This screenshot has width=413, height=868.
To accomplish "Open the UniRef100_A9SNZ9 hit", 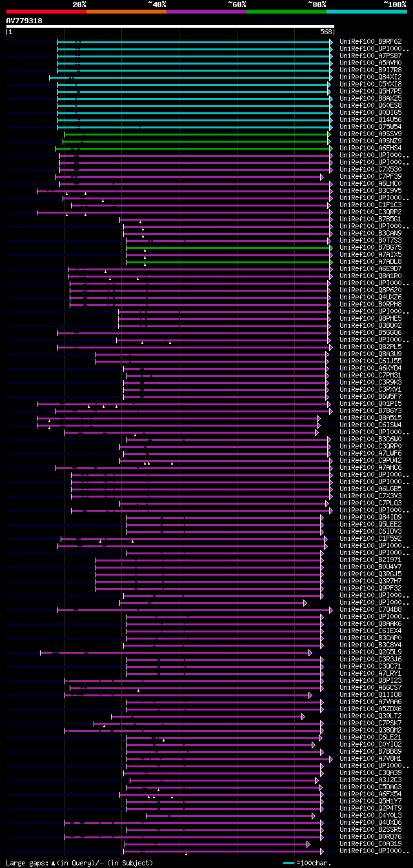I will pos(370,141).
